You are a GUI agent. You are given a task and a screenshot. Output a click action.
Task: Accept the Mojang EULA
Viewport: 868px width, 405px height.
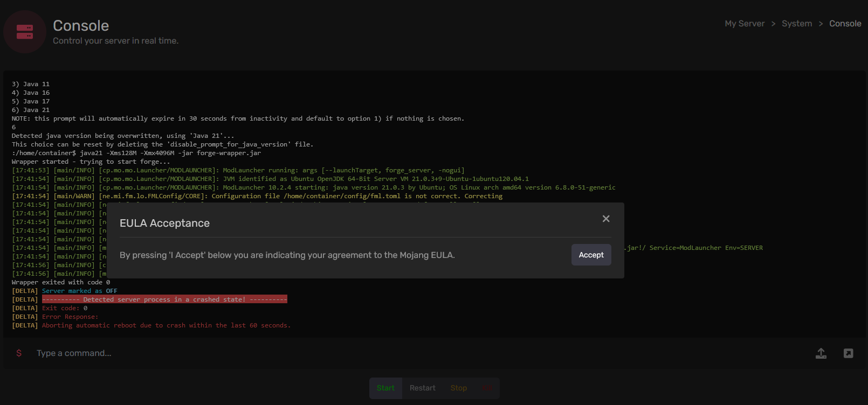pos(591,255)
